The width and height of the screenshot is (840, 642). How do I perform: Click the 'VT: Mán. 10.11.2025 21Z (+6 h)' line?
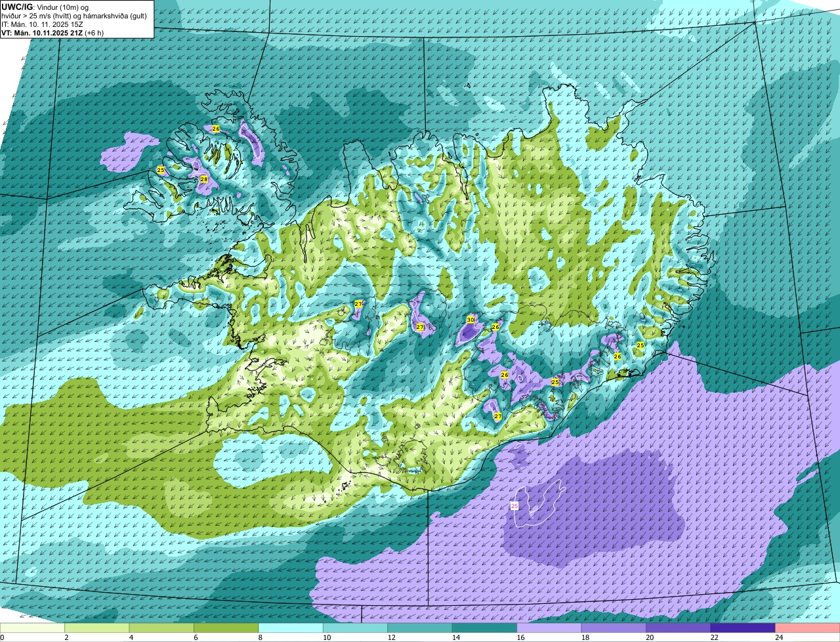click(52, 32)
